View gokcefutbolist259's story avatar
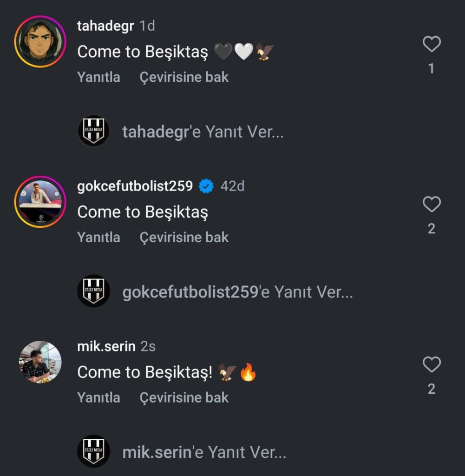The image size is (465, 476). (x=40, y=202)
